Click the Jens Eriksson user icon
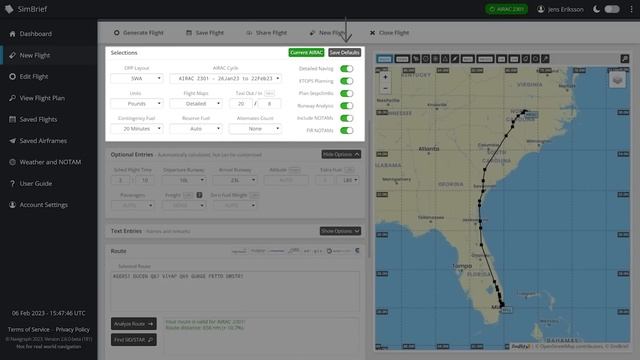The height and width of the screenshot is (360, 640). pos(541,9)
